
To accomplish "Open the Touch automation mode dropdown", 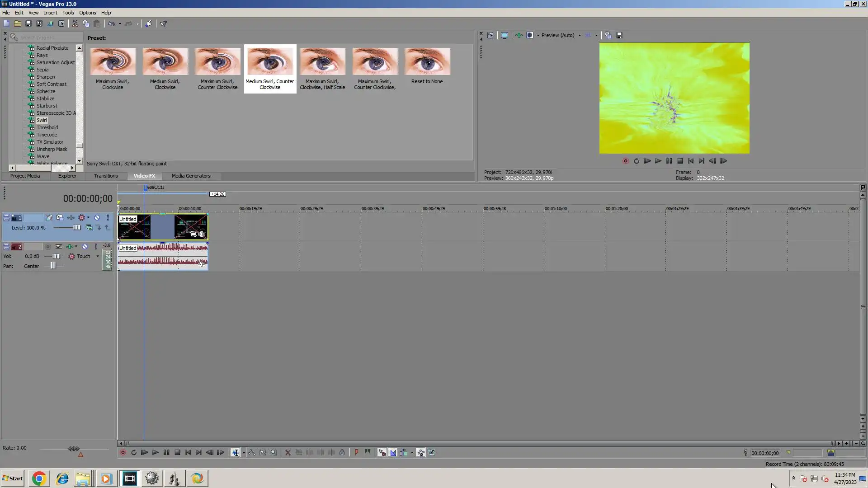I will 97,256.
